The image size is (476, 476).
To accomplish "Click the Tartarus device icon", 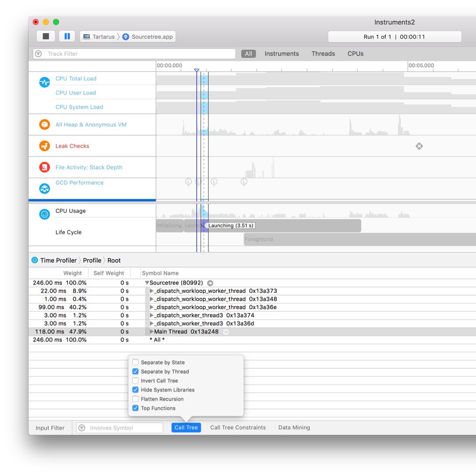I will coord(86,37).
